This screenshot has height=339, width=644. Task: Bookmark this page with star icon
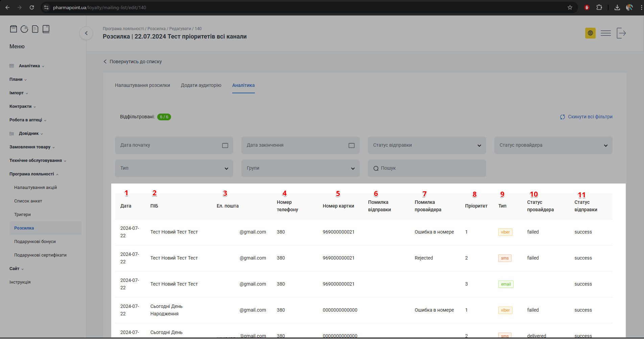570,7
